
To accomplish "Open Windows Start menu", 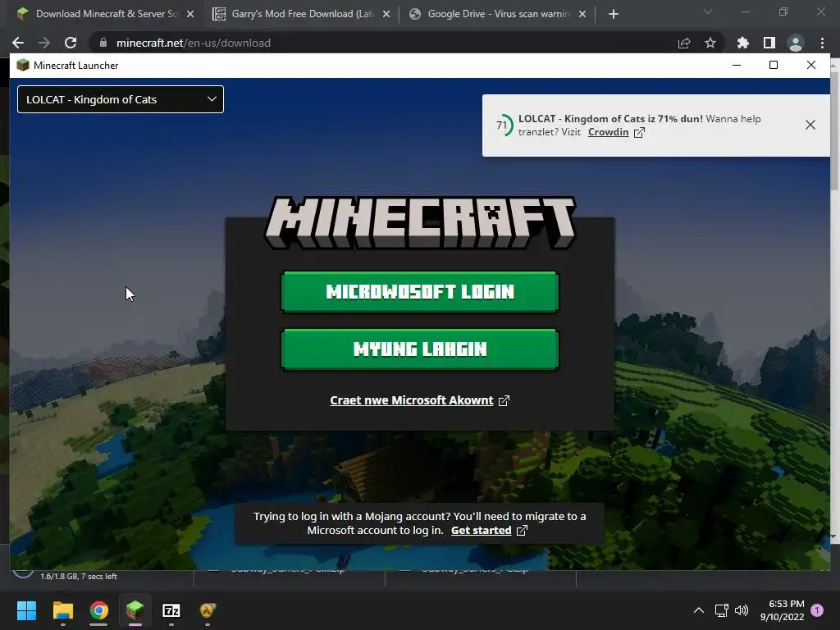I will click(26, 610).
